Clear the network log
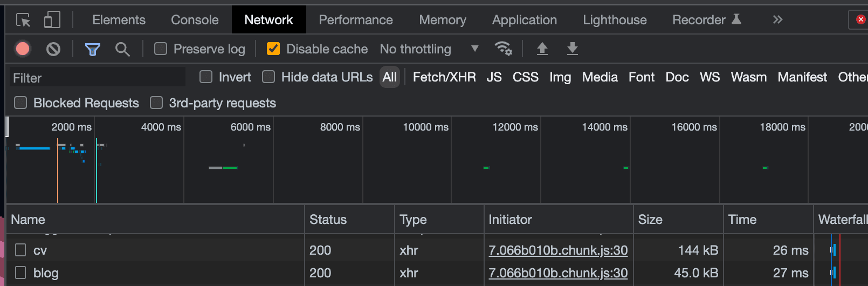Viewport: 868px width, 286px height. pyautogui.click(x=53, y=49)
